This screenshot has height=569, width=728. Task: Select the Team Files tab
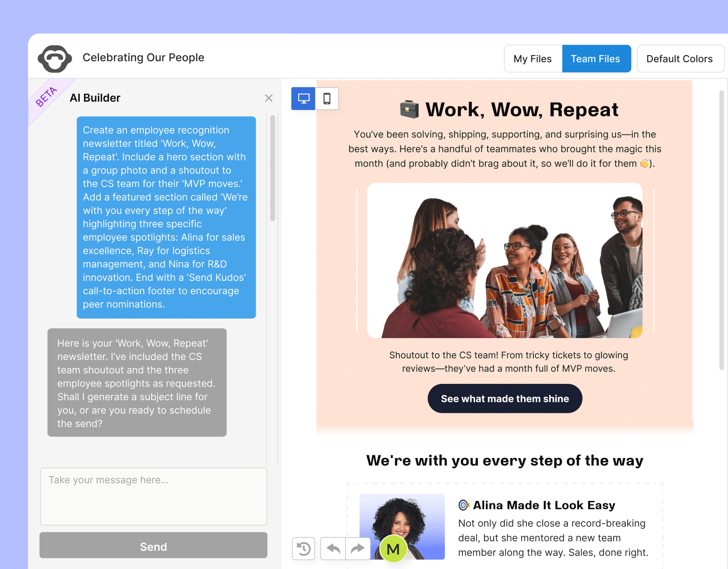(595, 58)
